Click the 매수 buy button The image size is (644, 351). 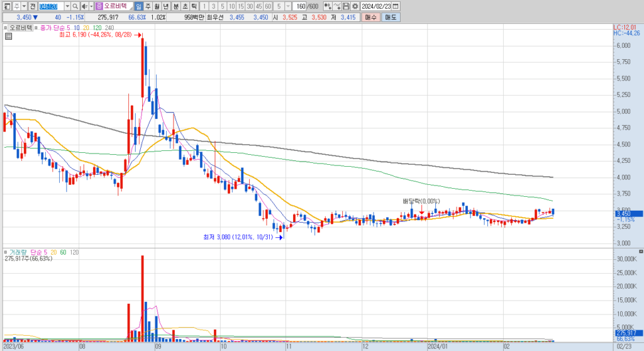tap(371, 17)
